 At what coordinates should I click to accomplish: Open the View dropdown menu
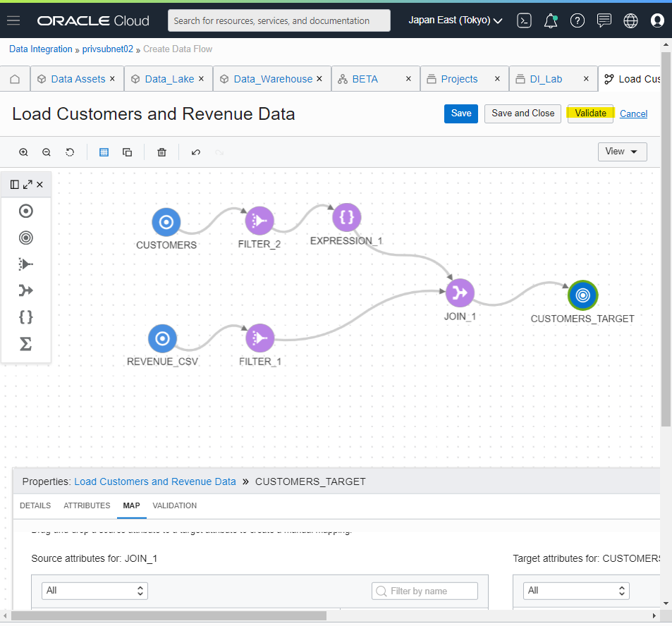tap(622, 152)
